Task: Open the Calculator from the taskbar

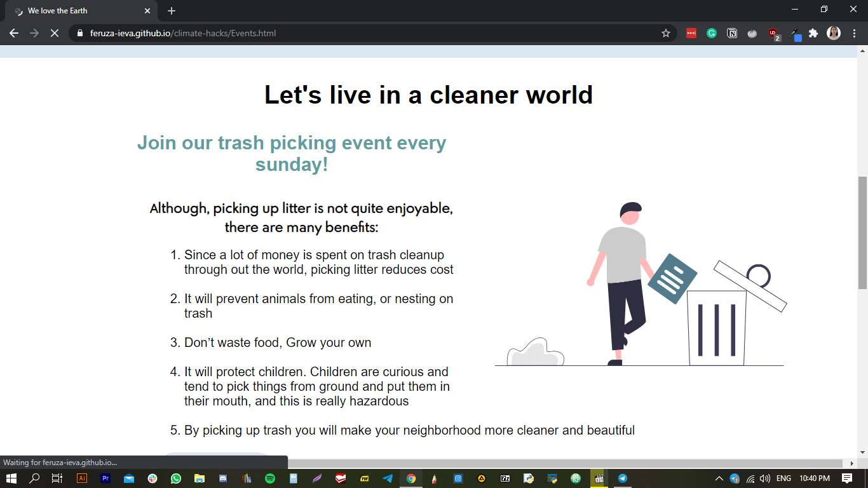Action: (x=294, y=478)
